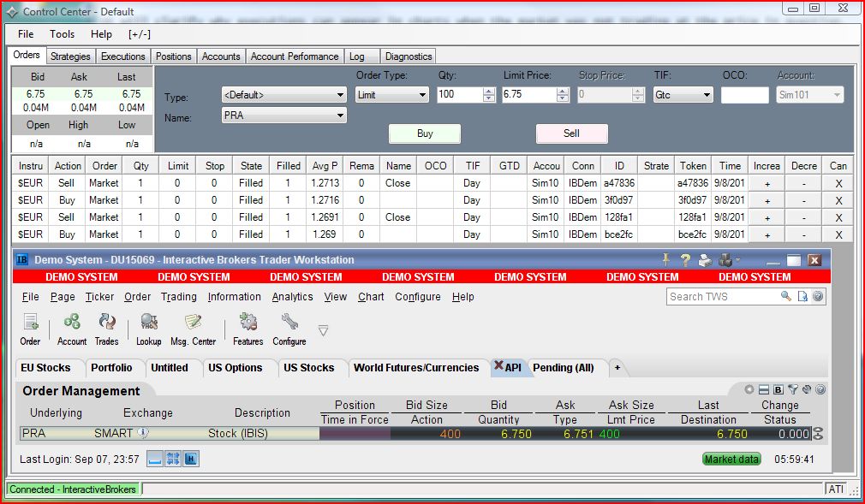Expand the TWS toolbar overflow triangle

pos(323,330)
